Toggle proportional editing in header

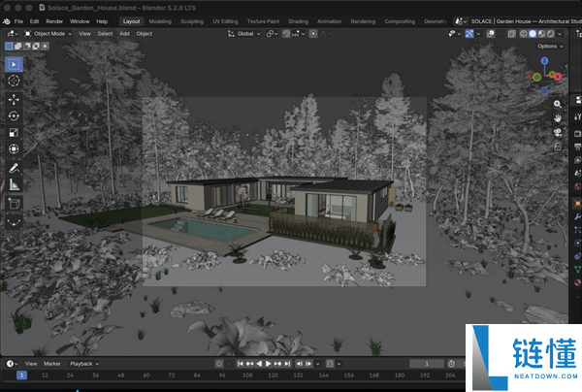[x=313, y=34]
